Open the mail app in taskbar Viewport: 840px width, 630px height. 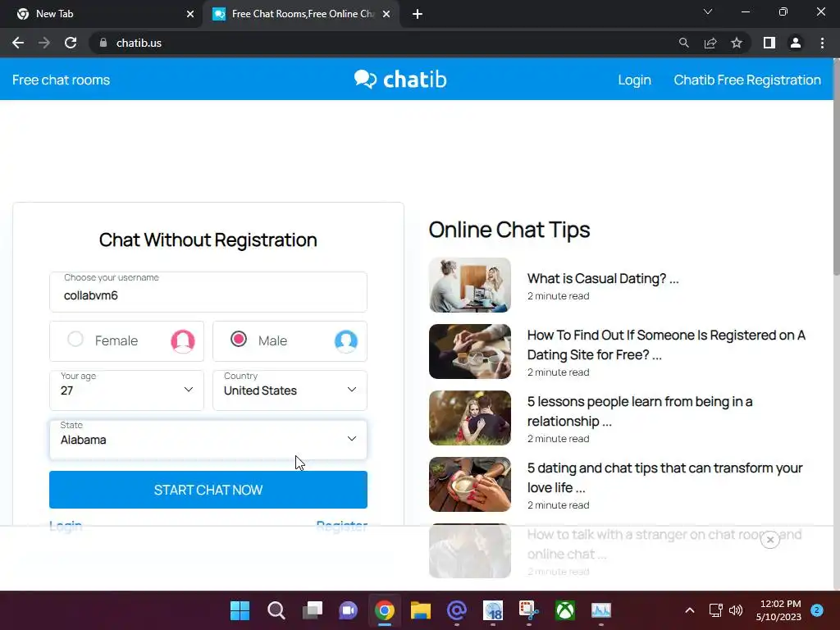[x=456, y=610]
